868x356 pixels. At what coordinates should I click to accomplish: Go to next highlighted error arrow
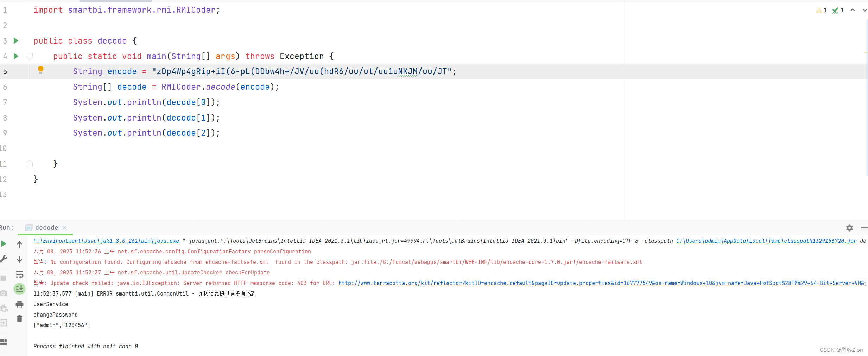pos(864,10)
